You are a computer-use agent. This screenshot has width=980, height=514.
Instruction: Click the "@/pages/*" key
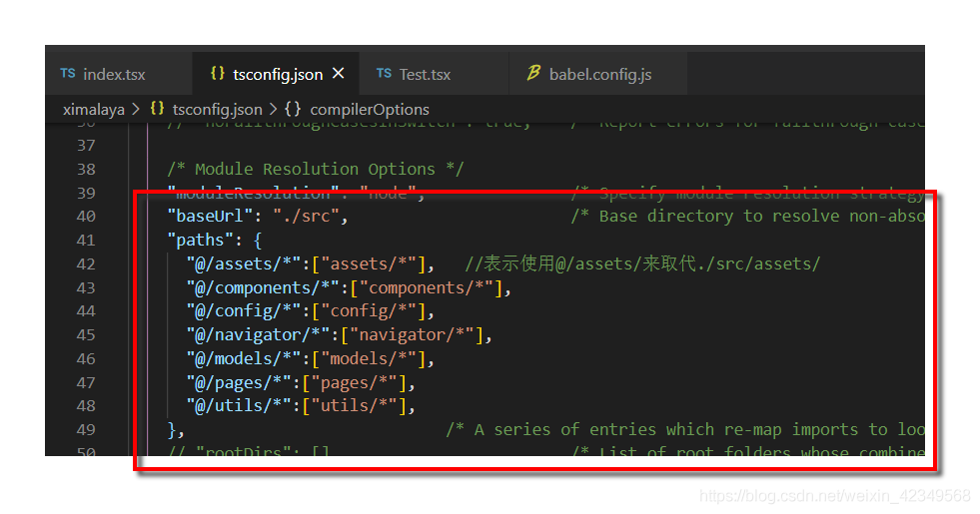pos(239,382)
